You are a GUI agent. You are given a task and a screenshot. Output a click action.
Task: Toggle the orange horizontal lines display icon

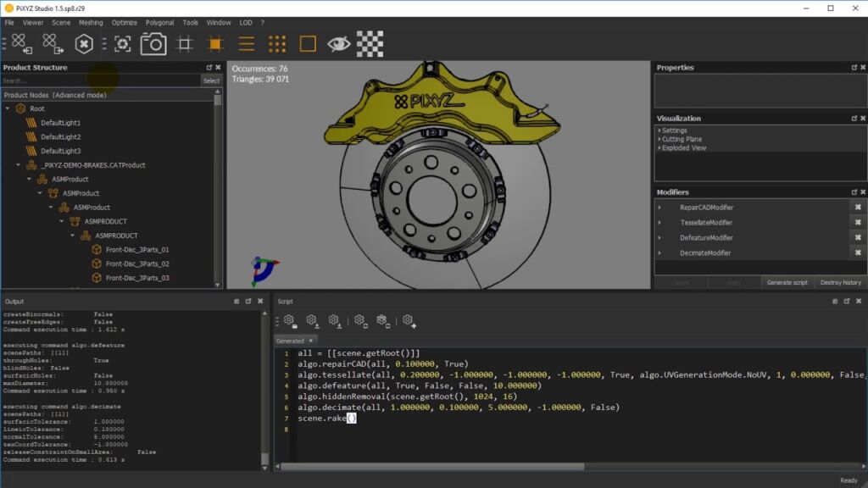247,44
